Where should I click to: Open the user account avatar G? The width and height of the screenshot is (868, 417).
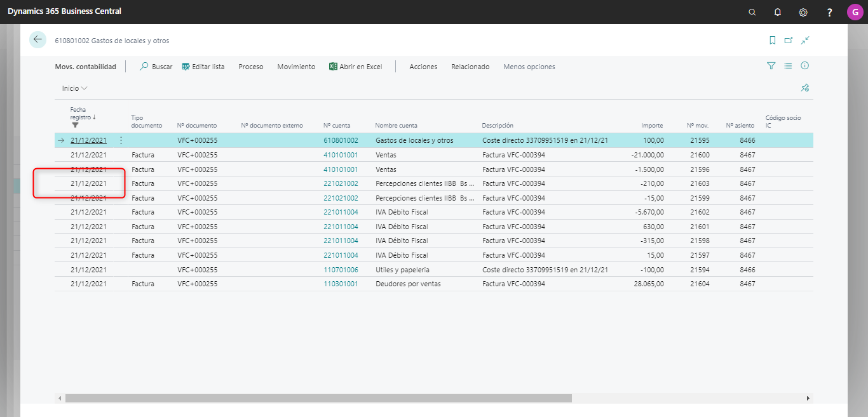click(855, 11)
